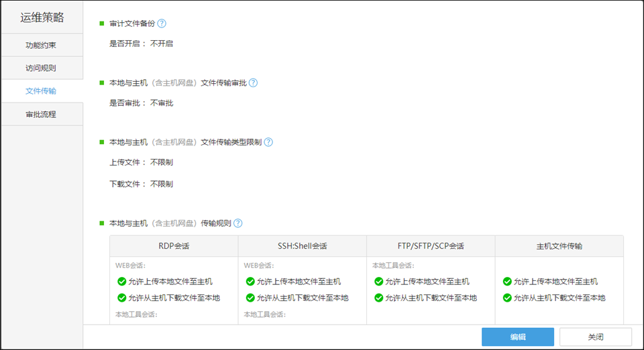Screen dimensions: 644x350
Task: Switch to the 访问规则 tab
Action: click(x=41, y=68)
